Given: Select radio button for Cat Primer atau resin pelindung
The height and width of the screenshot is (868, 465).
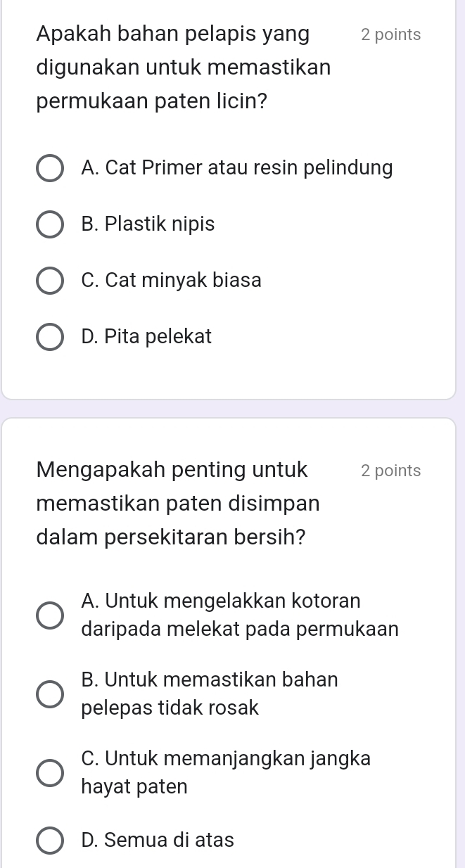Looking at the screenshot, I should [x=49, y=169].
